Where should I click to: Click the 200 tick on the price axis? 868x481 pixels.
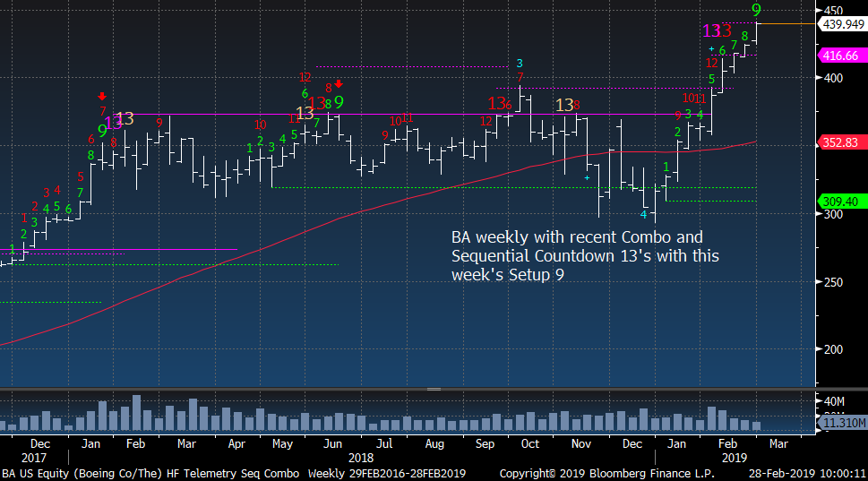833,350
